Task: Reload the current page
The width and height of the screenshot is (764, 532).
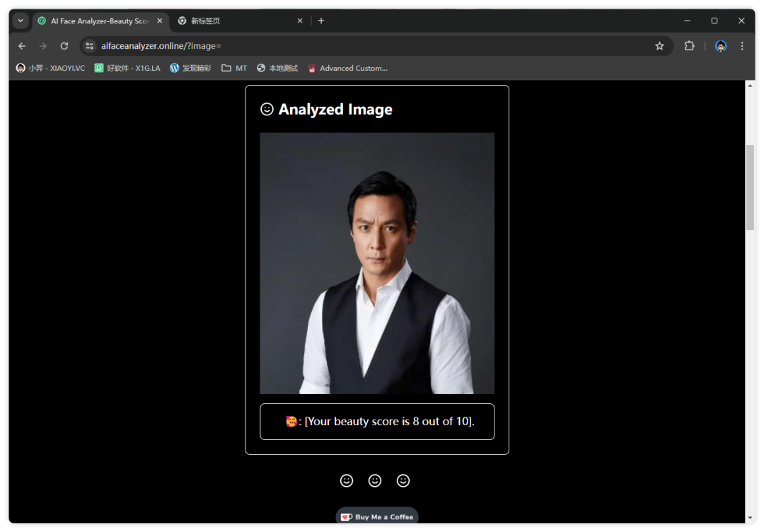Action: coord(64,46)
